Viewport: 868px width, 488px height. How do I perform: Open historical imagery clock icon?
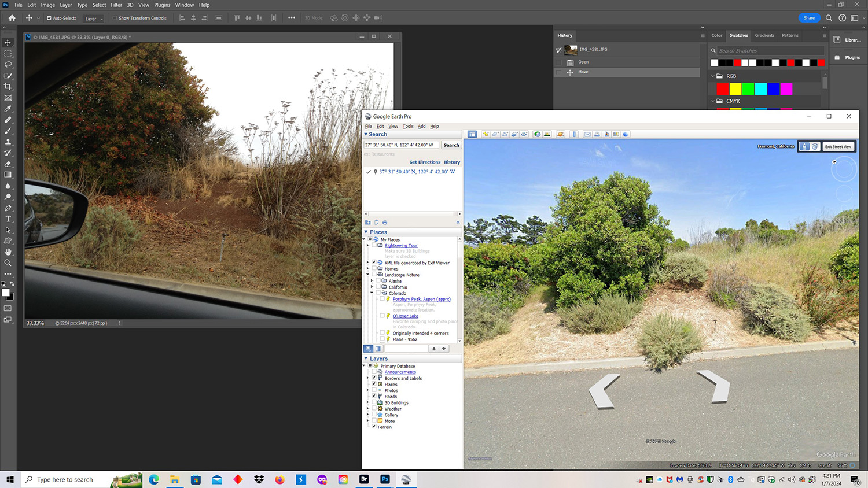pos(537,134)
